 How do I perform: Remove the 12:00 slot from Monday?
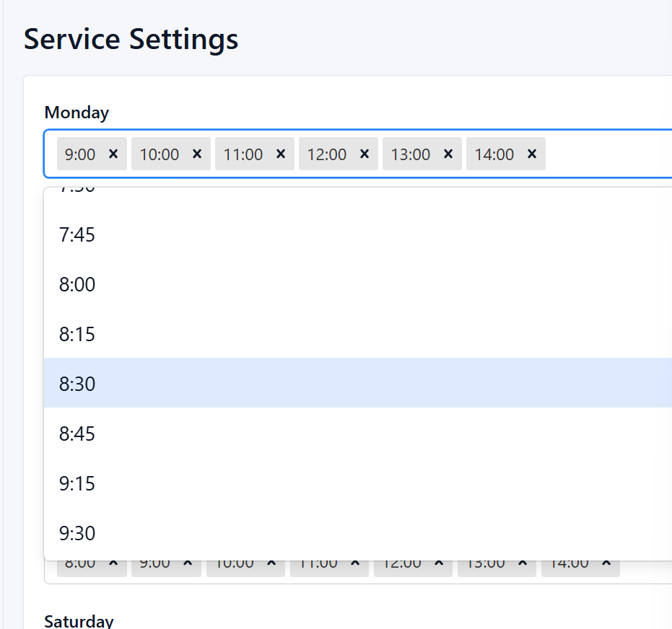pyautogui.click(x=365, y=154)
